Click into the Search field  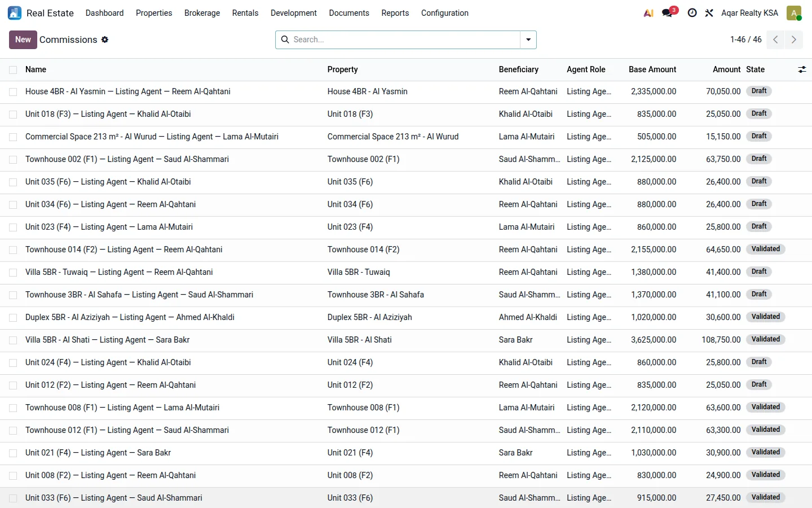(x=405, y=40)
